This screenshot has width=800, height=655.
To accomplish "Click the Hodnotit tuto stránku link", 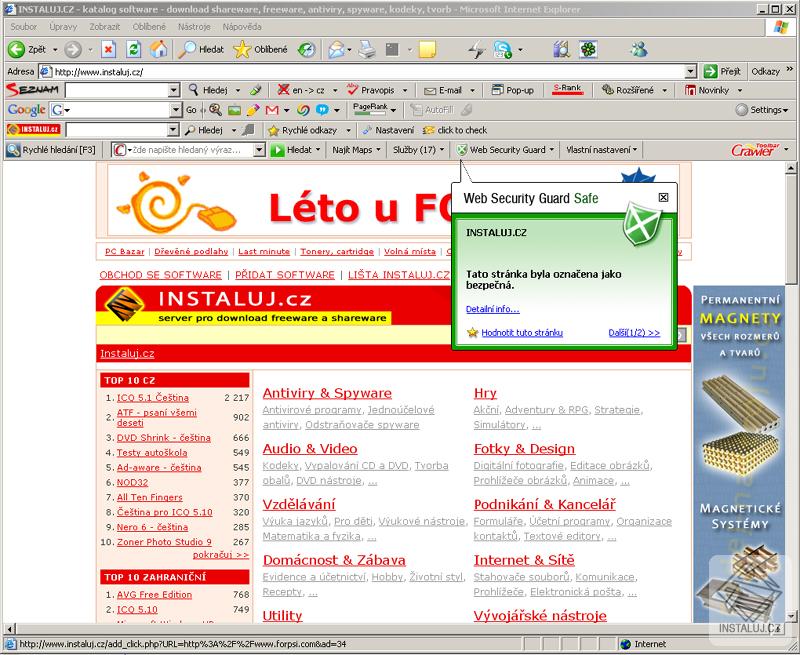I will pyautogui.click(x=522, y=333).
